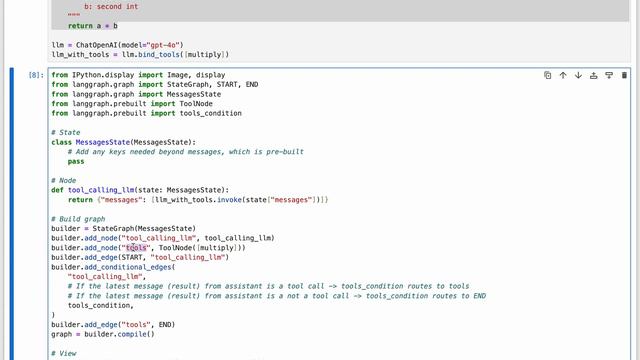Click the 'pass' statement

[76, 162]
